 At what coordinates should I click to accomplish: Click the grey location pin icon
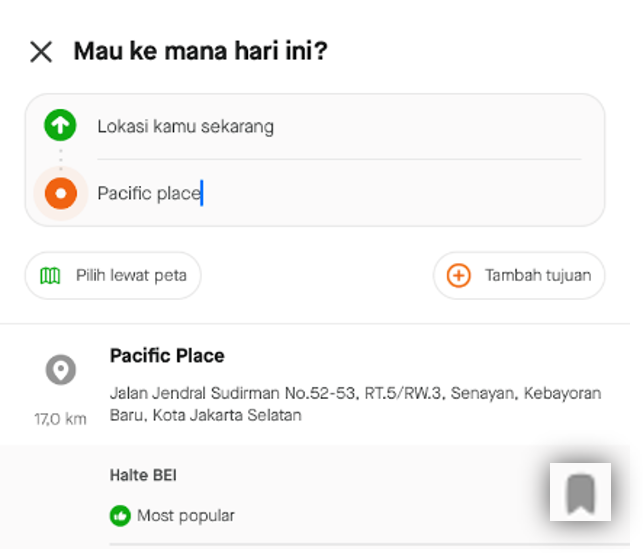tap(61, 370)
